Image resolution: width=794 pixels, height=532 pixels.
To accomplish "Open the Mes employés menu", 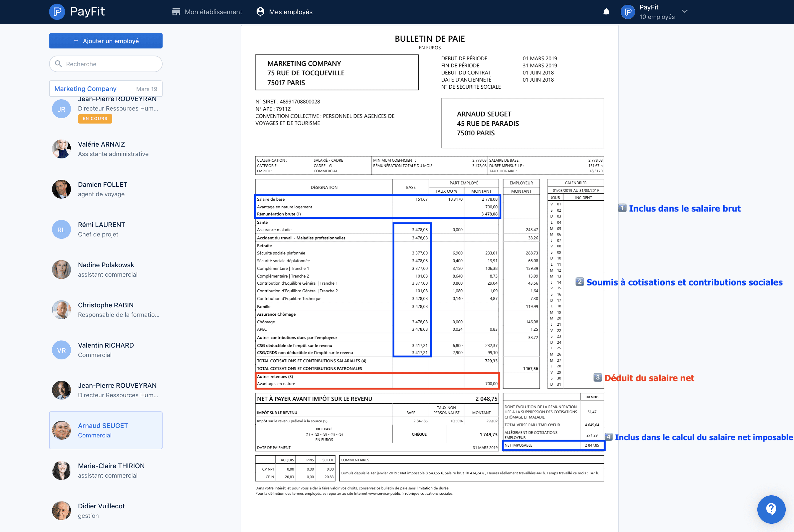I will (x=291, y=12).
